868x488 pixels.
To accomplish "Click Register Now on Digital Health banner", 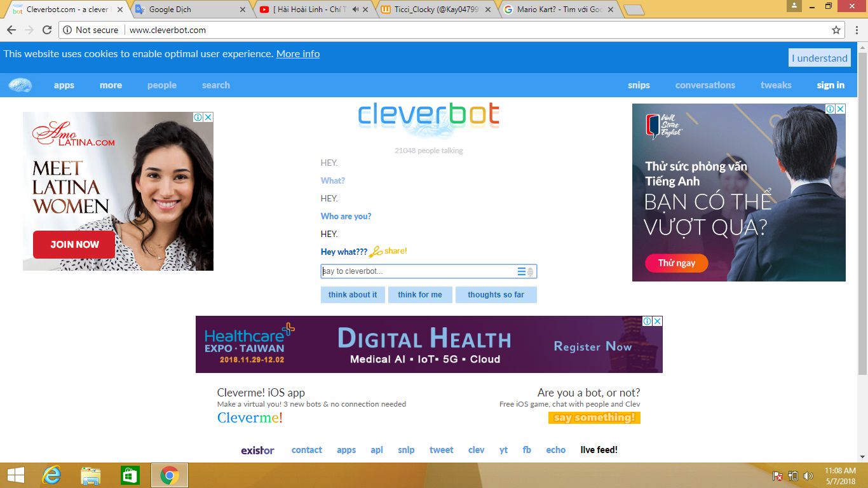I will click(x=592, y=346).
